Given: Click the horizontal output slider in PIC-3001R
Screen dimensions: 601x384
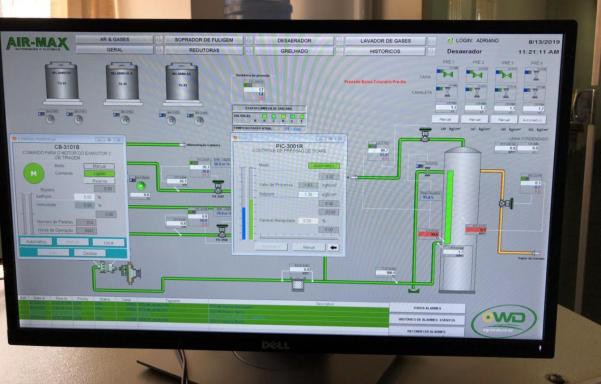Looking at the screenshot, I should pos(298,237).
